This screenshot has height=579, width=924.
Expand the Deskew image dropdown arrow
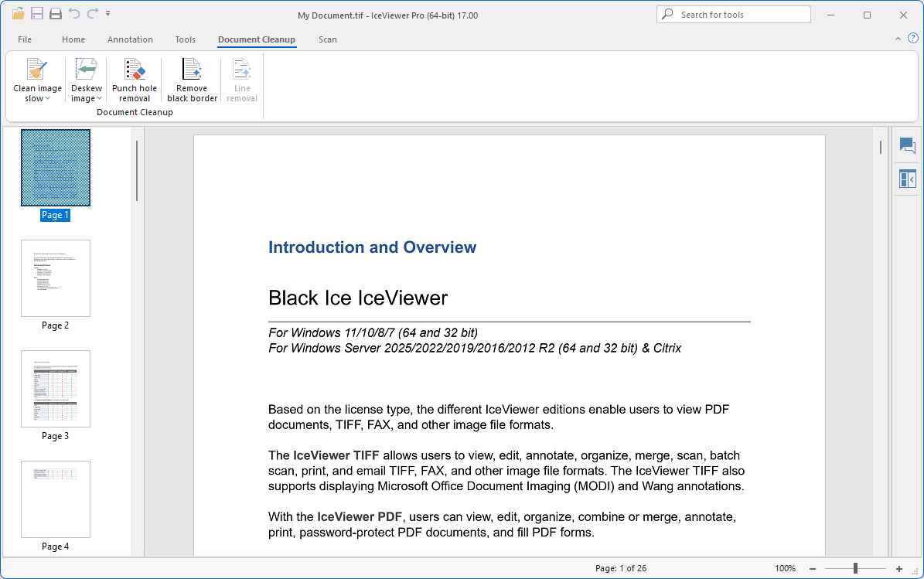[x=100, y=99]
